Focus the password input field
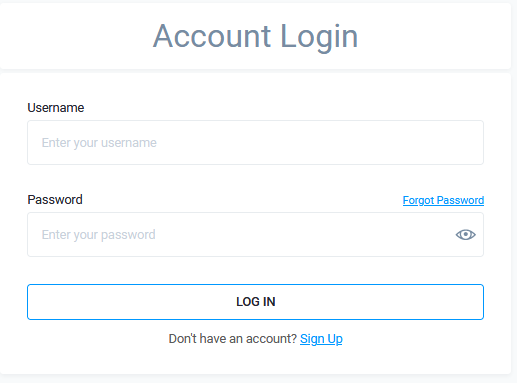This screenshot has height=383, width=517. 255,235
